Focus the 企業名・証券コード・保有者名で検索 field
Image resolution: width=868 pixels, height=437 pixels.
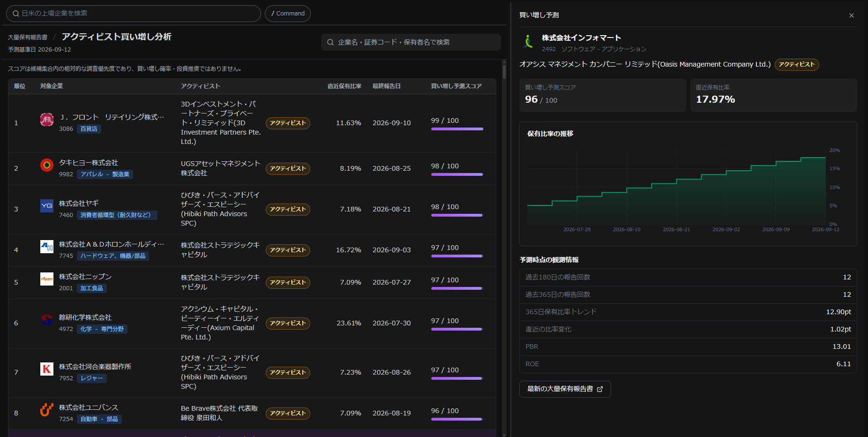coord(411,42)
